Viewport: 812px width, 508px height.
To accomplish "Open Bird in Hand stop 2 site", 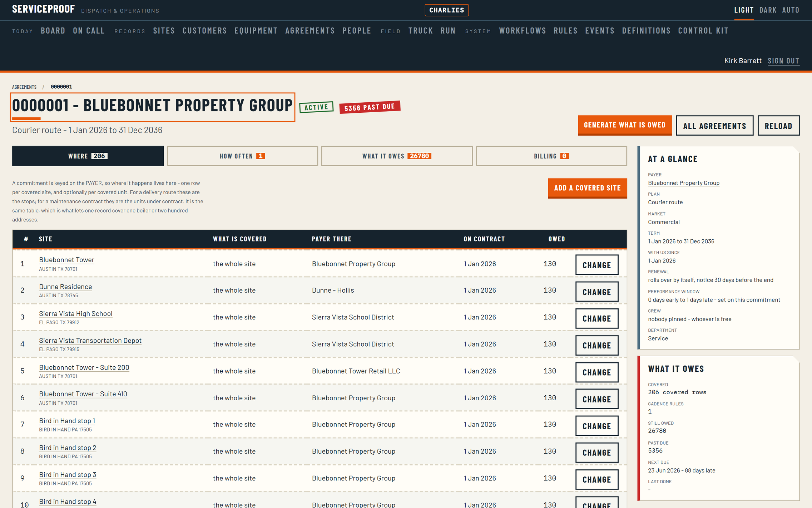I will click(x=68, y=448).
